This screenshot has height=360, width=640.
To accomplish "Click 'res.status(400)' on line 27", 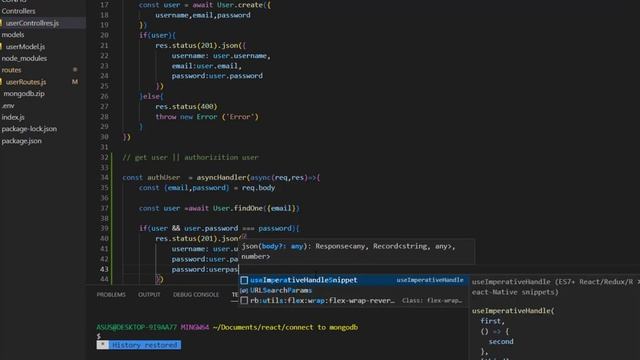I will point(186,107).
